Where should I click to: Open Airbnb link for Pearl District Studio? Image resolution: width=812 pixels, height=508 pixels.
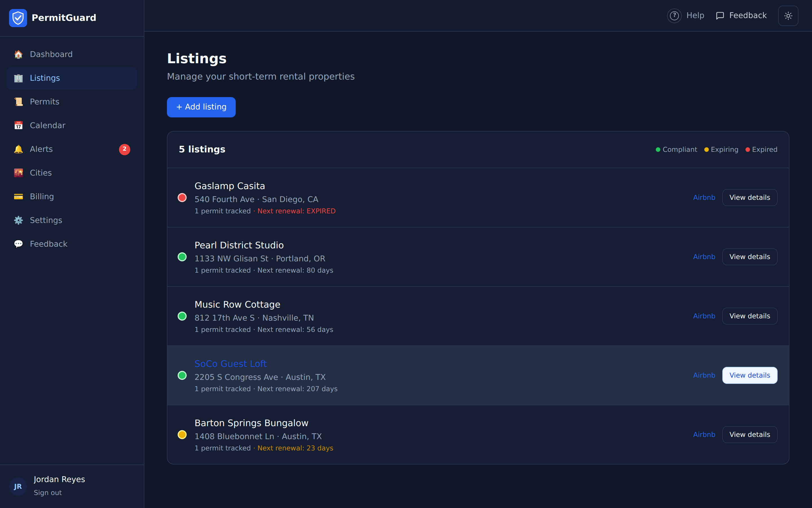tap(704, 257)
